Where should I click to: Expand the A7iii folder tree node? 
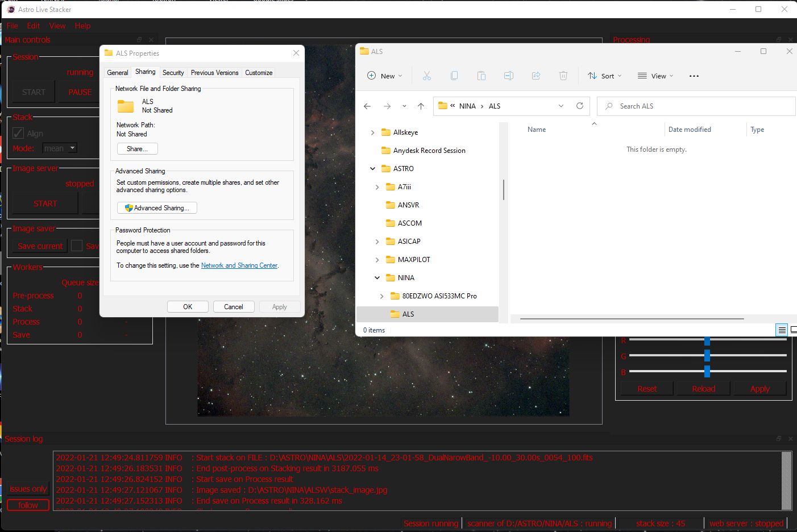point(377,187)
